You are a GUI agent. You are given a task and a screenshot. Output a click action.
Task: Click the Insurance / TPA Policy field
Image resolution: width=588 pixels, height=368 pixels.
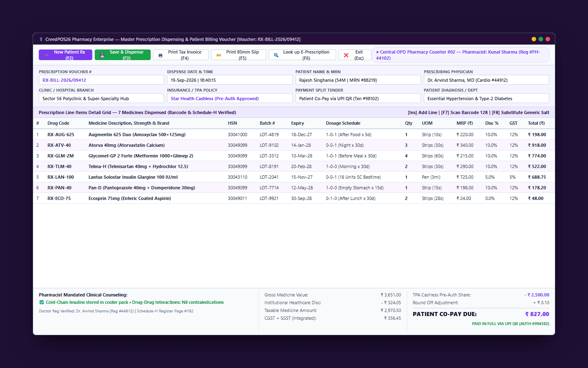tap(229, 99)
